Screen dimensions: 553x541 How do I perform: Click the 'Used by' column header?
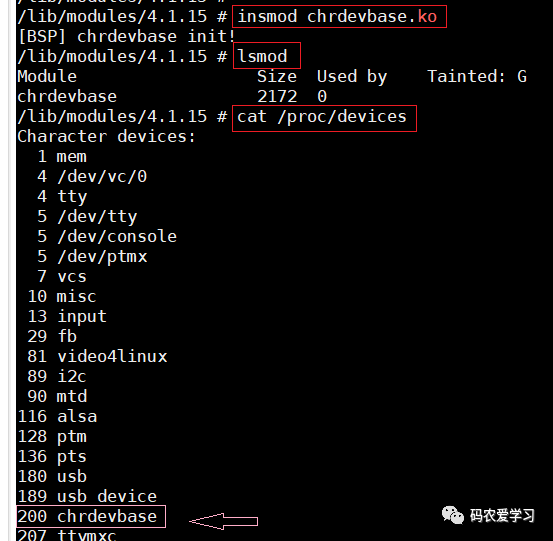tap(352, 77)
